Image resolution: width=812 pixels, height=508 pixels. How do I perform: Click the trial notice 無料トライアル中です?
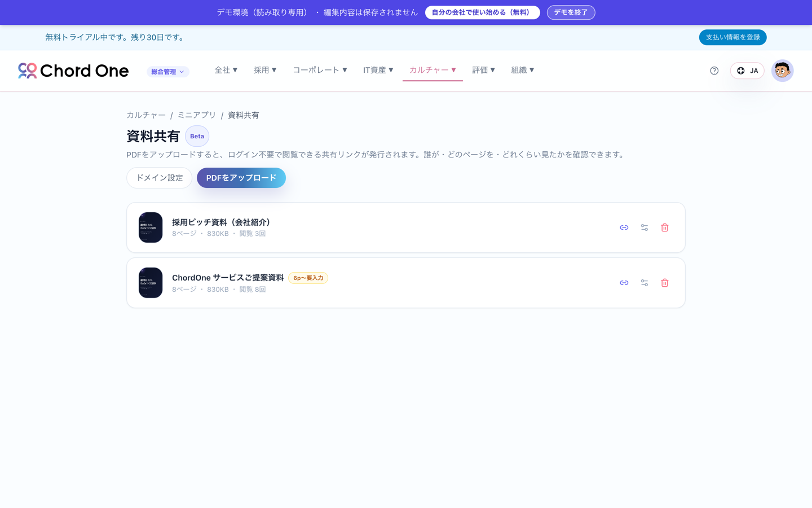(x=115, y=37)
